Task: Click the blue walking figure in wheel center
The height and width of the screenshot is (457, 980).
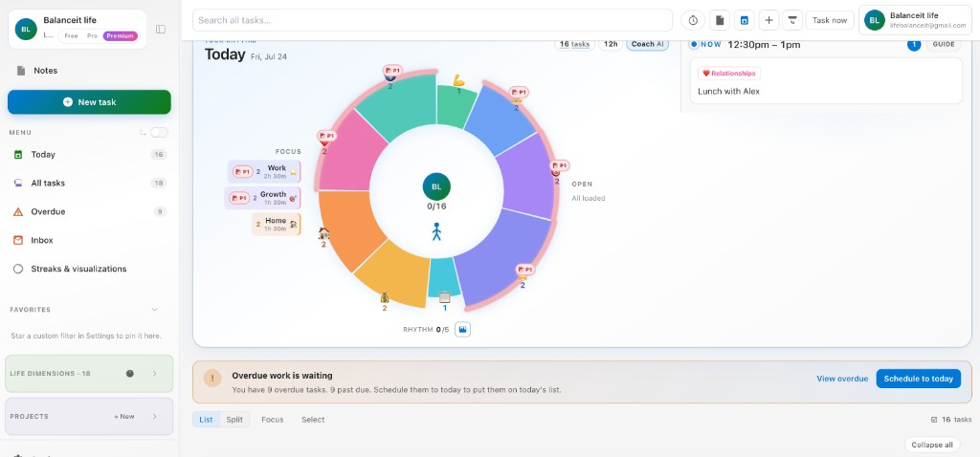Action: coord(436,231)
